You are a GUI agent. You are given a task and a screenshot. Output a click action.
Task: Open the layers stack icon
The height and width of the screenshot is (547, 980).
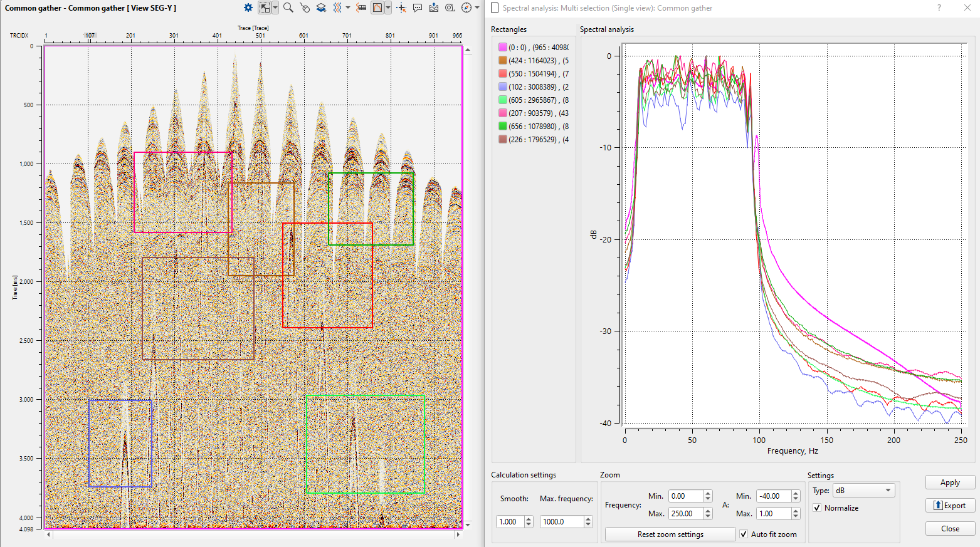[321, 8]
